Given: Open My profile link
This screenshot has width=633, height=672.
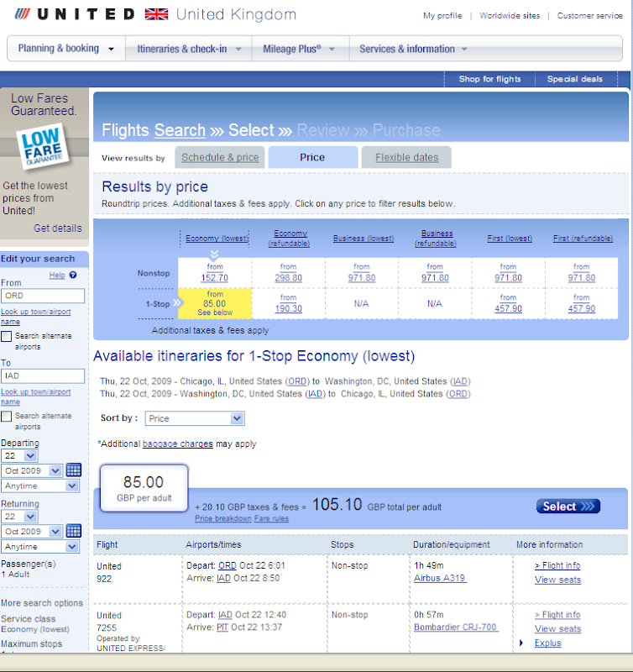Looking at the screenshot, I should coord(442,15).
